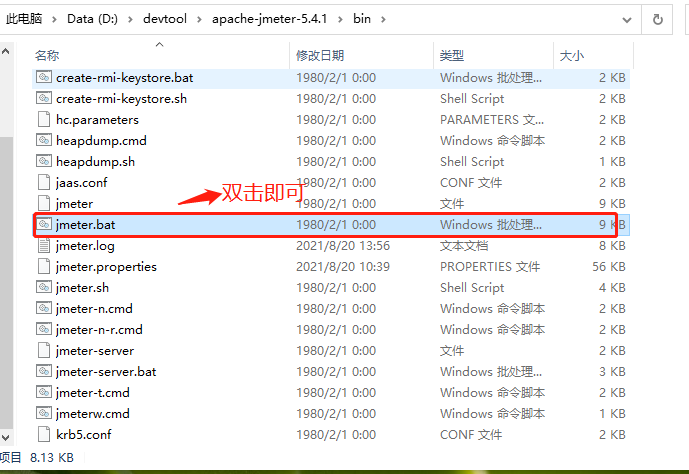Click the jmeterw.cmd file icon
This screenshot has width=689, height=474.
(x=44, y=413)
